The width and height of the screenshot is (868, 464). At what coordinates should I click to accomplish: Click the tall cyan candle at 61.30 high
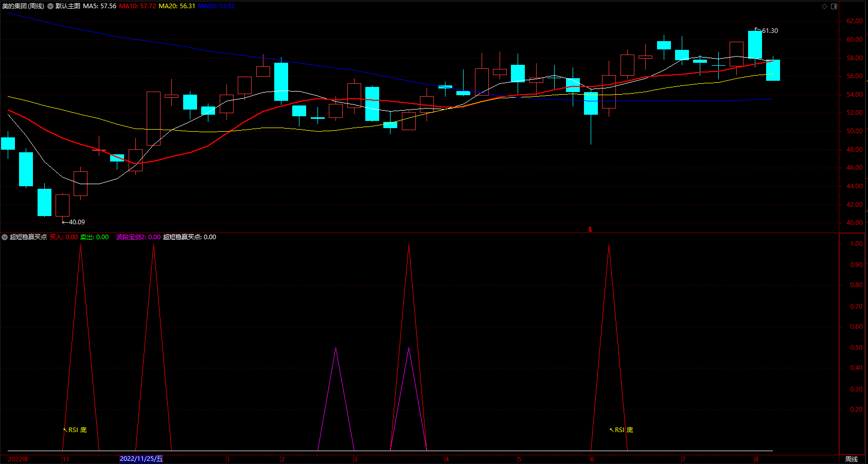pyautogui.click(x=755, y=45)
